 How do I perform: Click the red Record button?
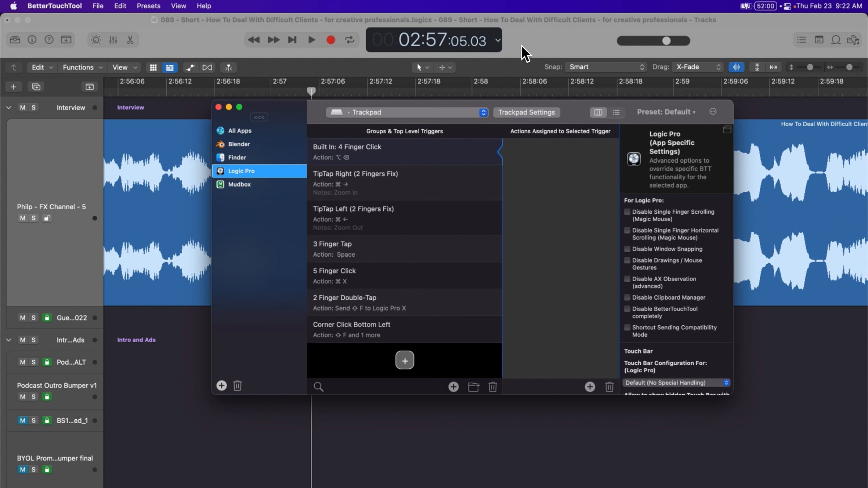[x=331, y=40]
